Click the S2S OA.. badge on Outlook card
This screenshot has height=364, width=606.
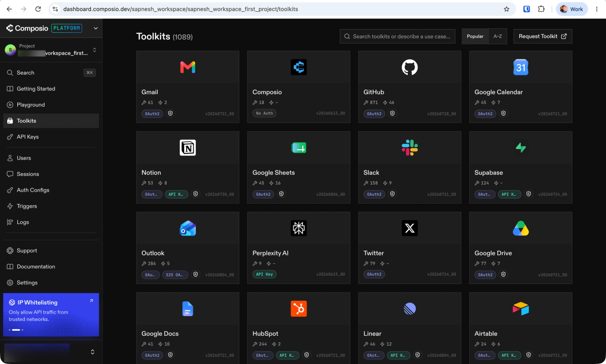175,275
